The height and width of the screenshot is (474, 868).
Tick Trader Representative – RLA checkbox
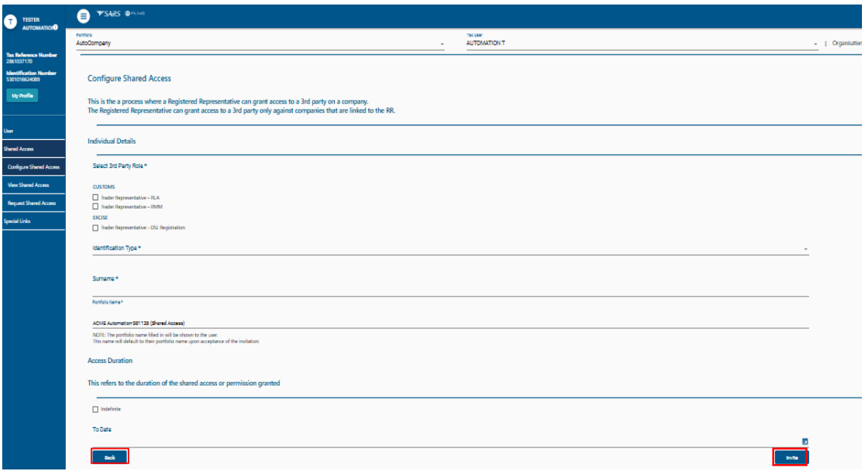pyautogui.click(x=95, y=197)
